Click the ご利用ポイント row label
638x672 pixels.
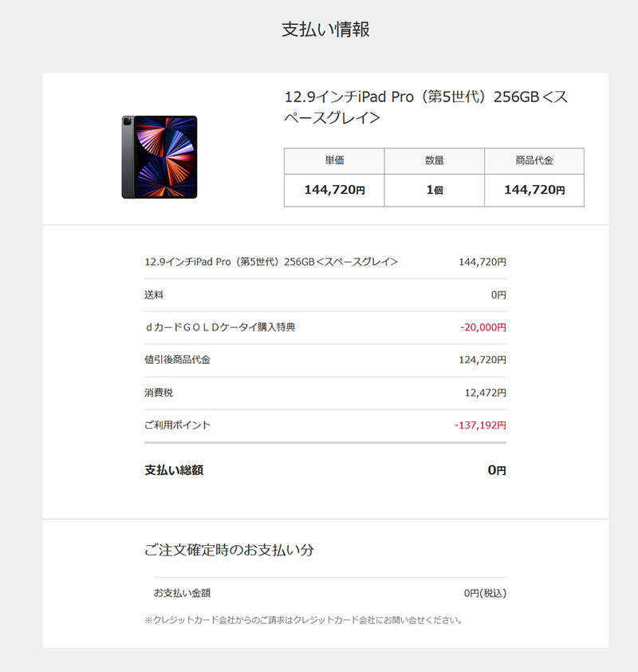[177, 425]
